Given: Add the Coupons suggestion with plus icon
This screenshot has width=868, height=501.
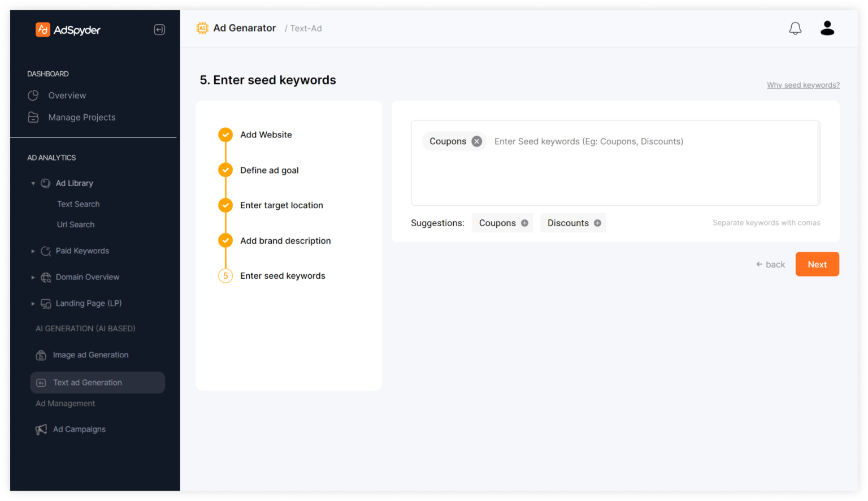Looking at the screenshot, I should (x=524, y=223).
